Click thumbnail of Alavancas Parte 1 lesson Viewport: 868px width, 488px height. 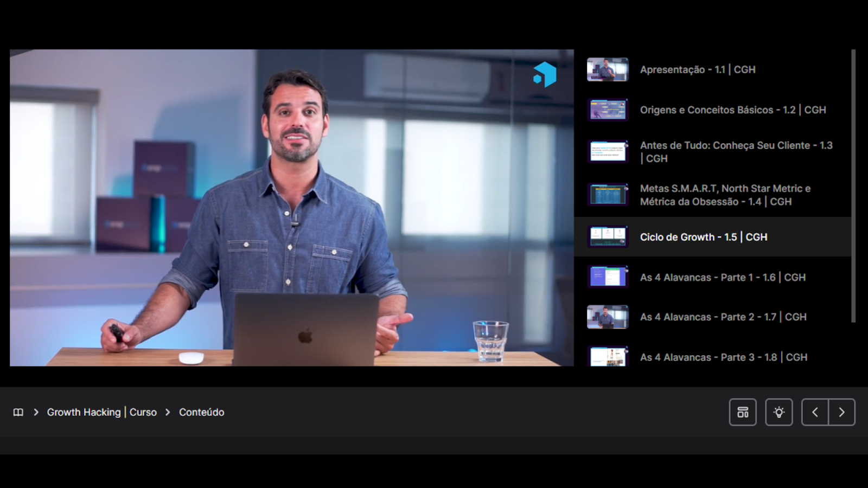[608, 277]
